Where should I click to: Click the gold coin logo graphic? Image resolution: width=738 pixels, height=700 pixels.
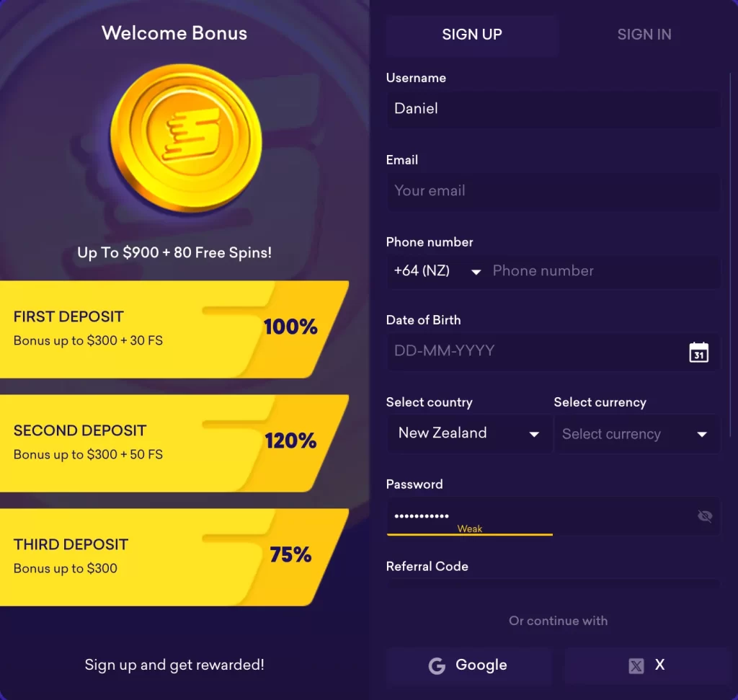[x=186, y=136]
